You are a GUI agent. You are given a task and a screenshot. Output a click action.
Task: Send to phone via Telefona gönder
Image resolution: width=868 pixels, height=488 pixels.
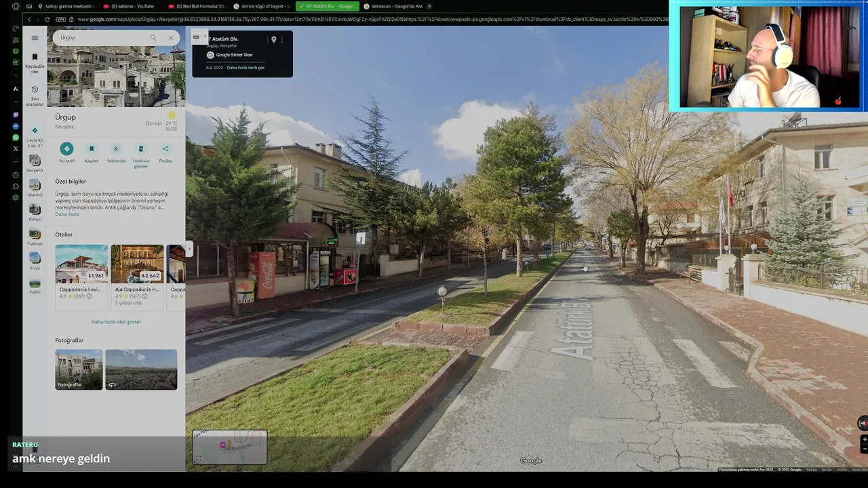(x=140, y=155)
